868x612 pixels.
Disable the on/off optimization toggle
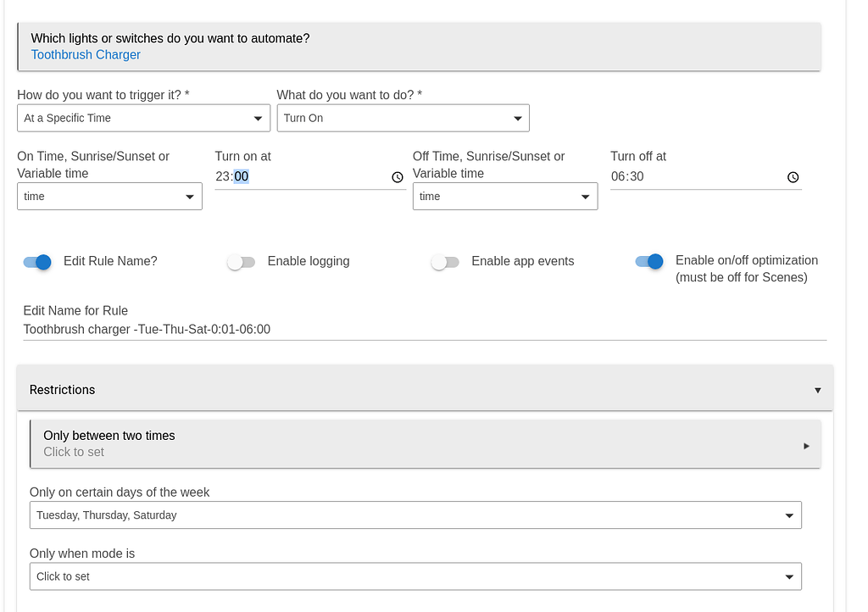pyautogui.click(x=649, y=263)
